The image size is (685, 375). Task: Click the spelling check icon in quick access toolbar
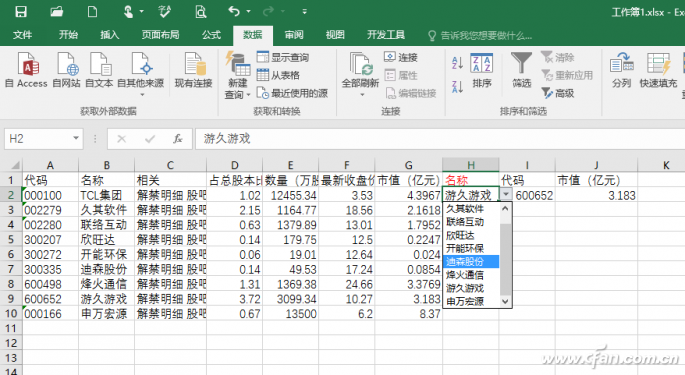pos(164,11)
